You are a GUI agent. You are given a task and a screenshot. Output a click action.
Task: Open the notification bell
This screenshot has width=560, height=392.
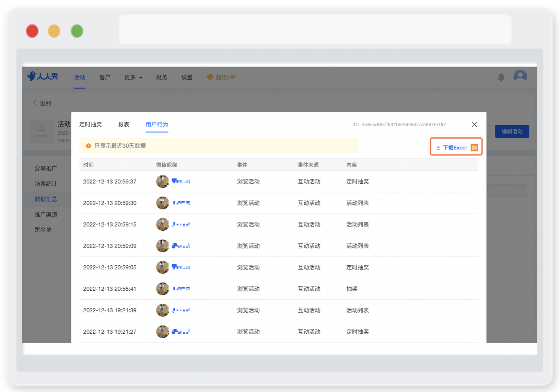(501, 77)
